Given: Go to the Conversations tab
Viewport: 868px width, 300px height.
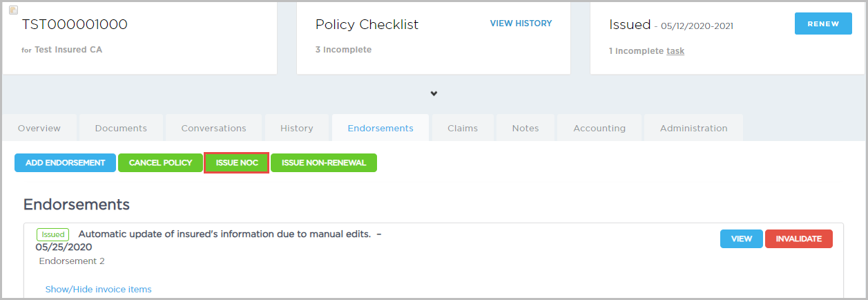Looking at the screenshot, I should [x=213, y=128].
